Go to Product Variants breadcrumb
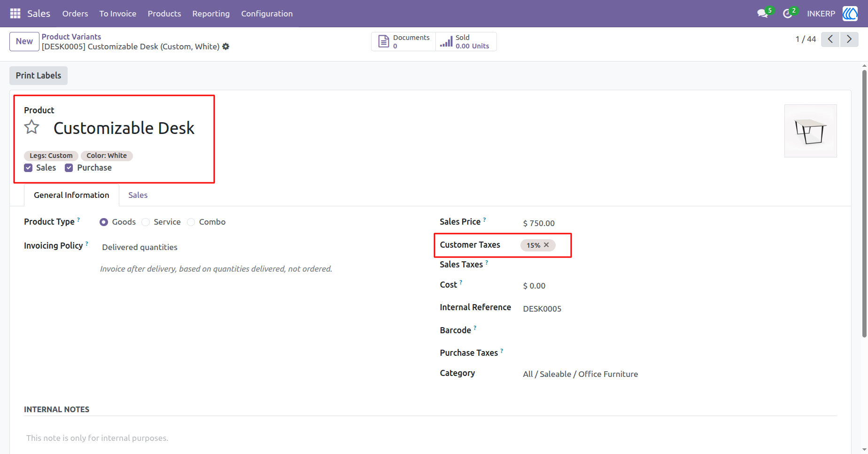 (x=71, y=37)
